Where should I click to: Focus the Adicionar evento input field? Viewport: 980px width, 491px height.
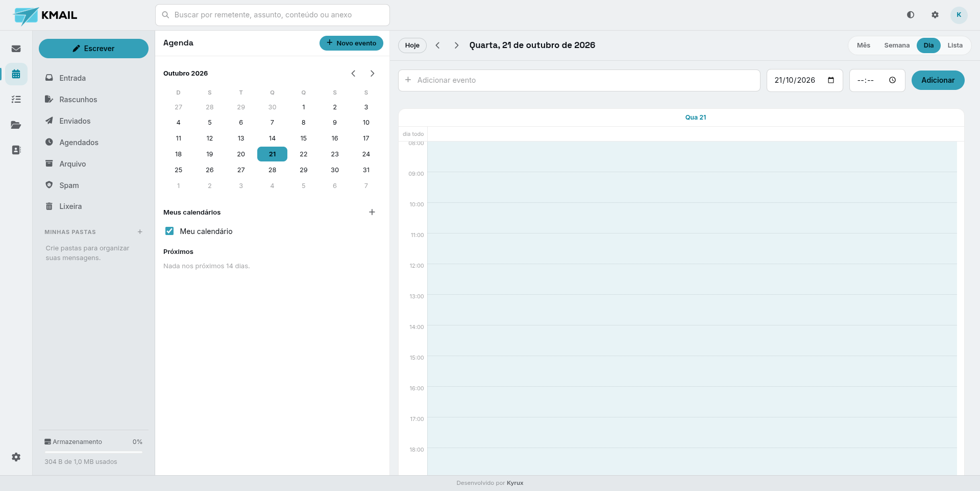tap(579, 80)
